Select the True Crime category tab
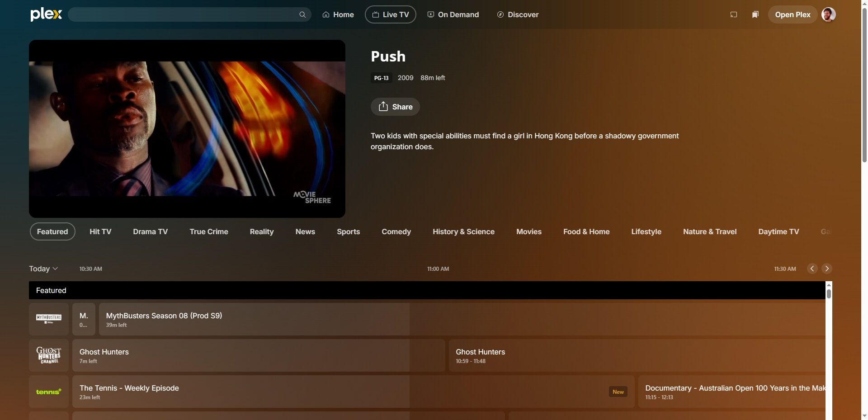The image size is (868, 420). (x=209, y=231)
